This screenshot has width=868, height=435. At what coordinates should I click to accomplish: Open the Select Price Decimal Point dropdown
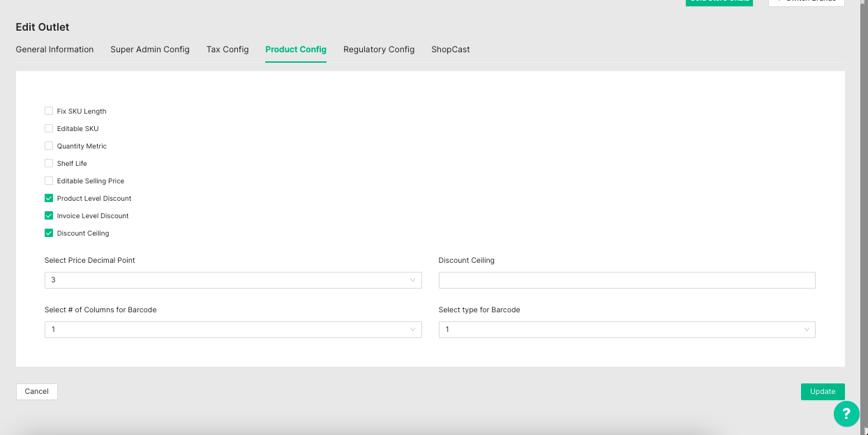[233, 280]
